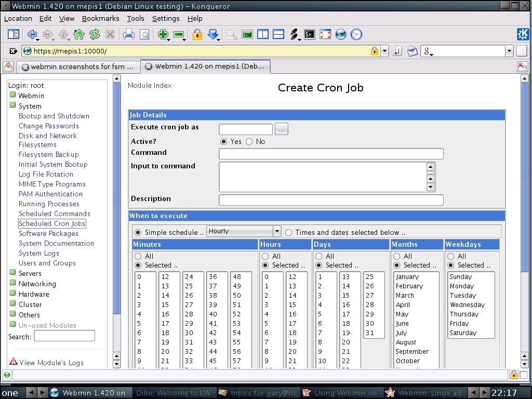This screenshot has height=399, width=532.
Task: Go back with the blue left arrow
Action: 32,34
